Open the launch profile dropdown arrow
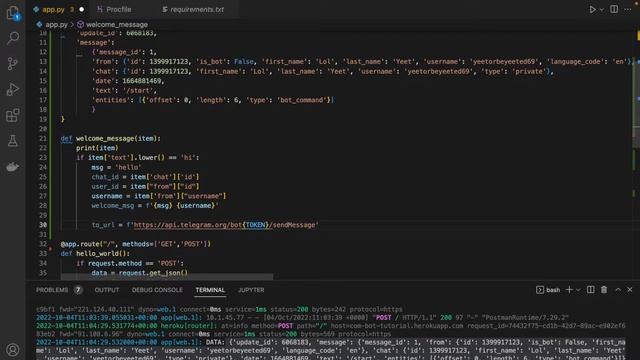 pyautogui.click(x=578, y=290)
